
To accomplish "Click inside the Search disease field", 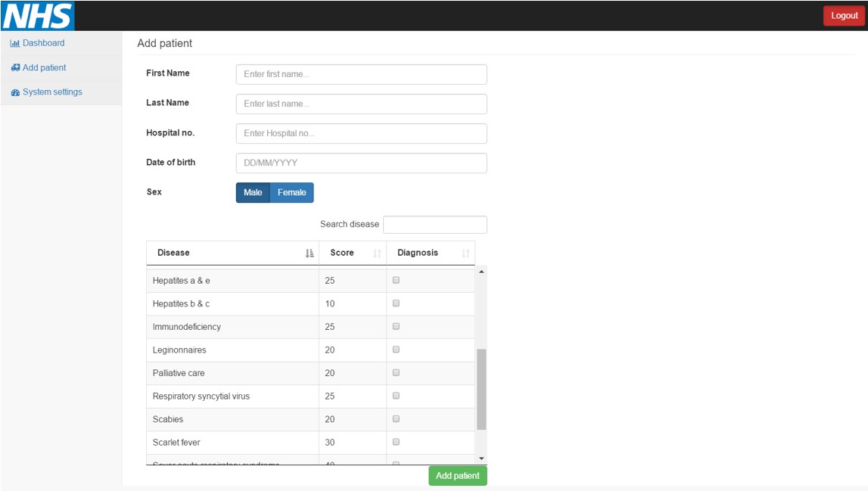I will click(x=435, y=224).
